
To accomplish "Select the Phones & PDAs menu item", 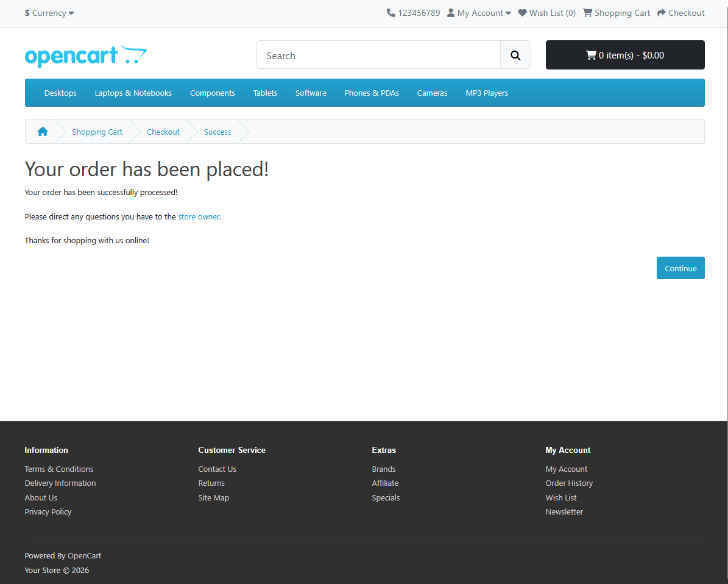I will tap(372, 93).
